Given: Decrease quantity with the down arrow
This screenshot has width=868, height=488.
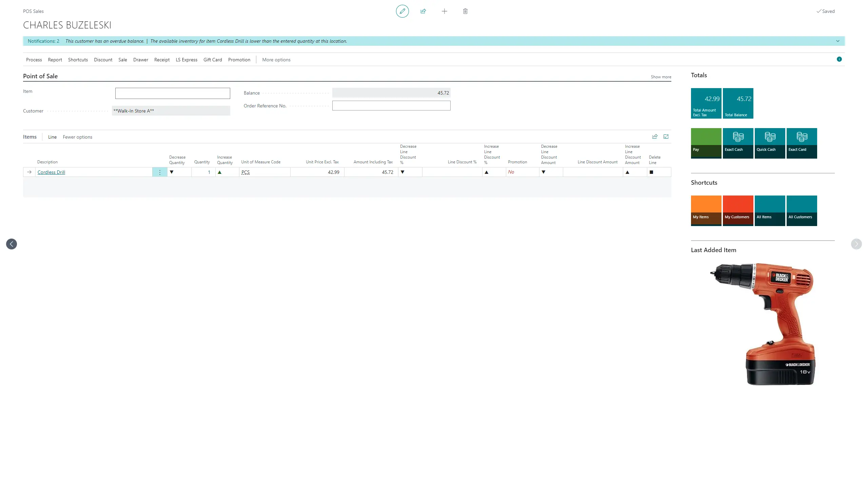Looking at the screenshot, I should 172,172.
